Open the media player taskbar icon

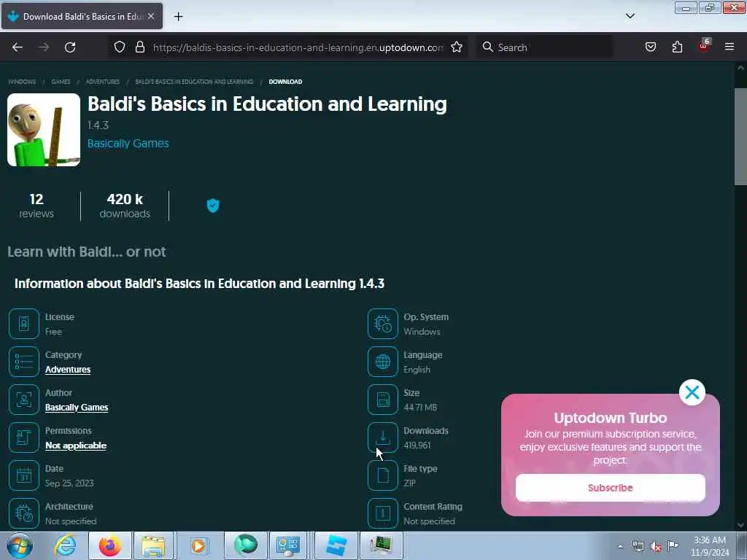tap(198, 545)
